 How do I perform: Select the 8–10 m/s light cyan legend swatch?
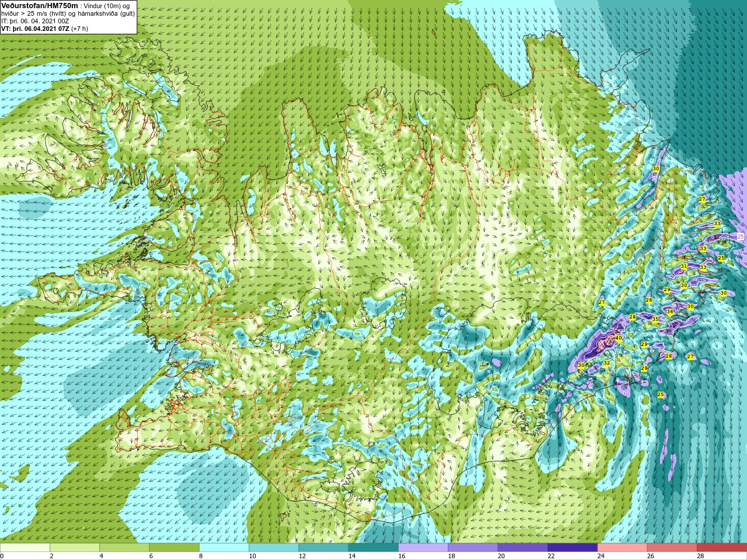pyautogui.click(x=224, y=548)
